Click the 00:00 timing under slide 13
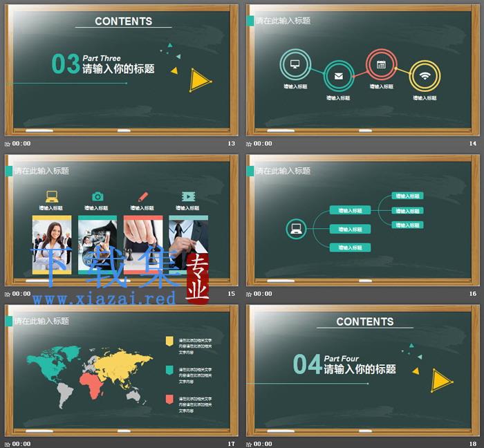This screenshot has height=448, width=484. point(21,144)
